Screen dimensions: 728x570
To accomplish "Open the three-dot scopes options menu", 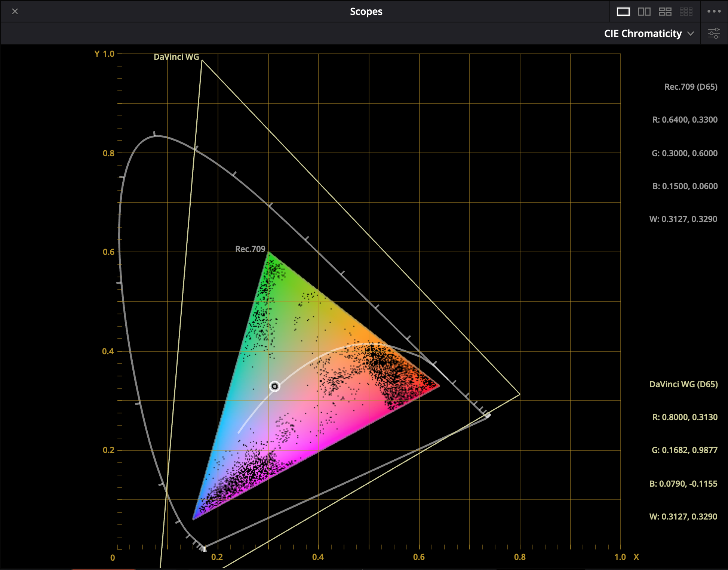I will pyautogui.click(x=714, y=12).
